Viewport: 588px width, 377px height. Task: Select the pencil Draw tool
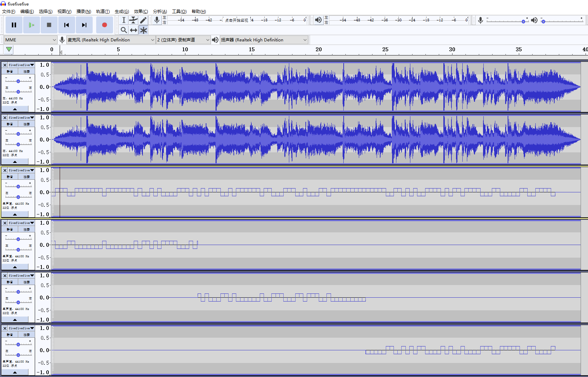point(143,20)
